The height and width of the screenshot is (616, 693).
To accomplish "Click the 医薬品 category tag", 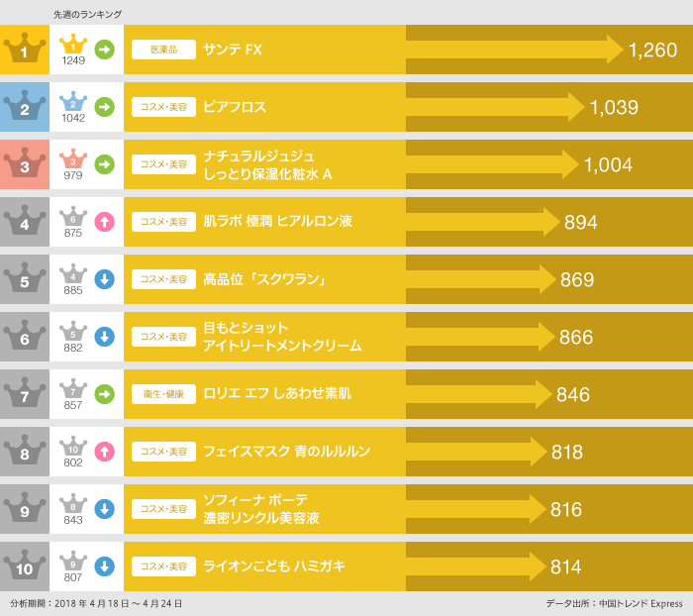I will [x=163, y=50].
